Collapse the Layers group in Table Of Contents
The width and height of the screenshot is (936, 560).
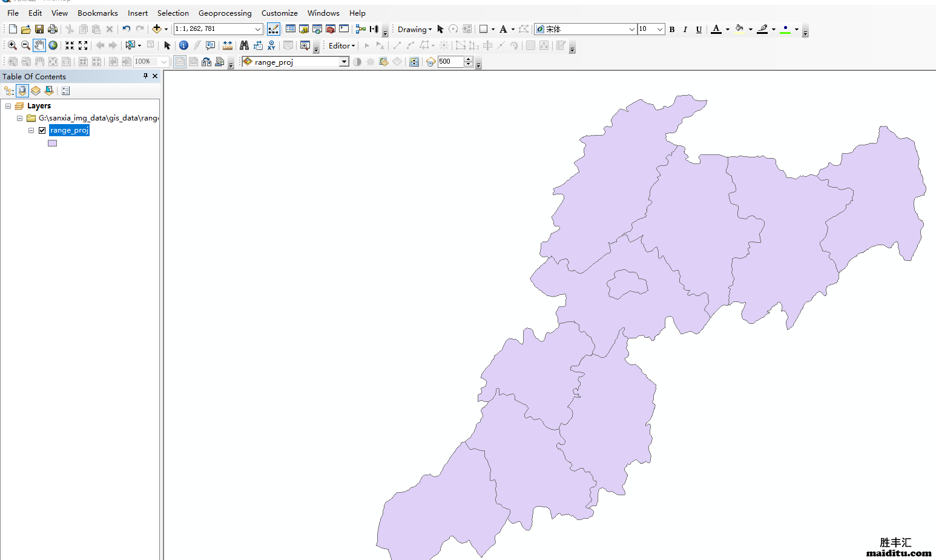pos(8,105)
